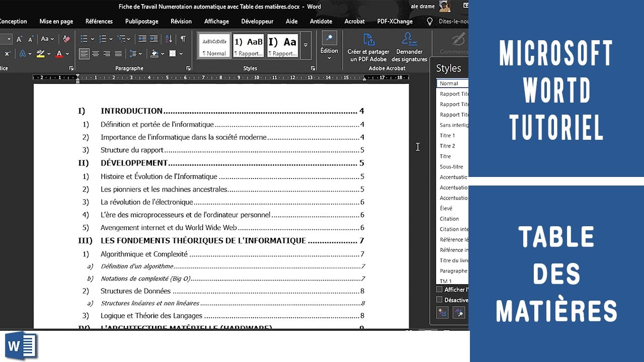Open text effects dropdown arrow
Viewport: 644px width, 362px height.
[30, 53]
